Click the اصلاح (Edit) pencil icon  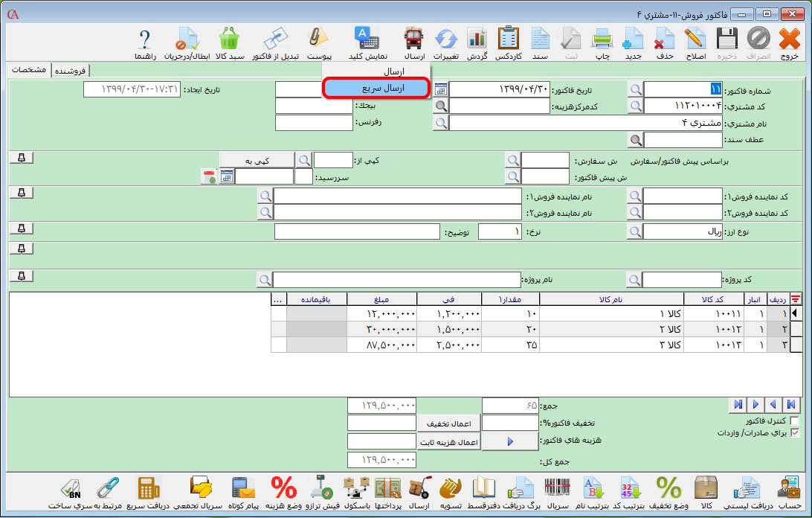coord(695,43)
